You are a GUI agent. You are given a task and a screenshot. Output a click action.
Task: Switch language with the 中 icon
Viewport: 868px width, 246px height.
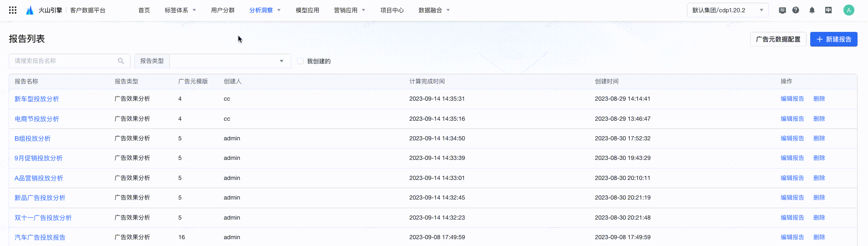828,10
